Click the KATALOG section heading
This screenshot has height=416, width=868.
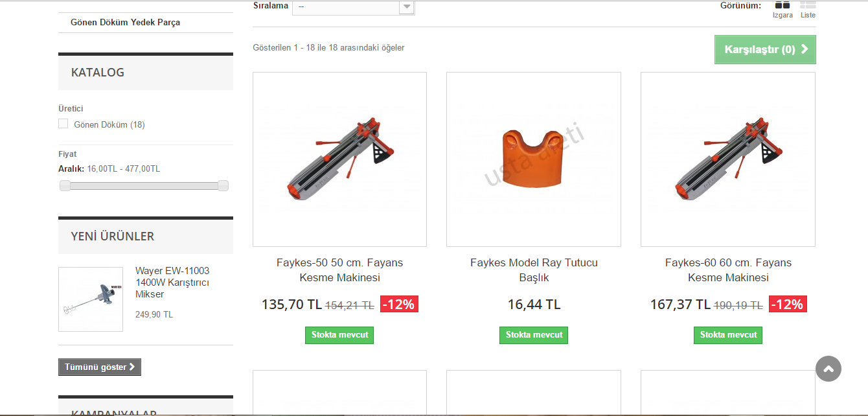(x=98, y=73)
